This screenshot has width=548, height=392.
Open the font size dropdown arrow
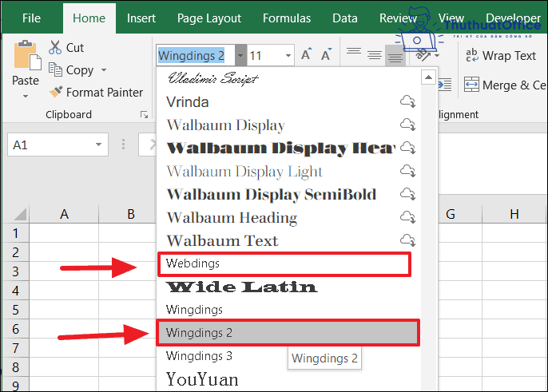pos(288,55)
